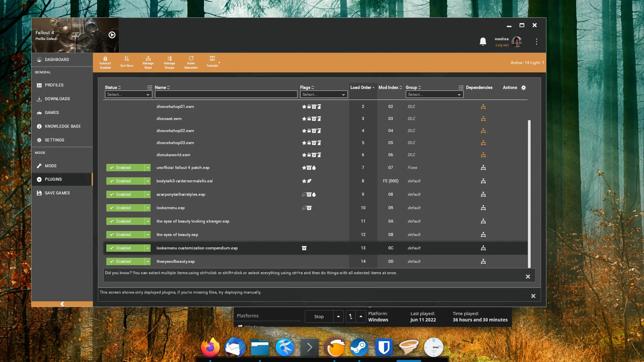The width and height of the screenshot is (644, 362).
Task: Open the MODS section
Action: tap(50, 165)
